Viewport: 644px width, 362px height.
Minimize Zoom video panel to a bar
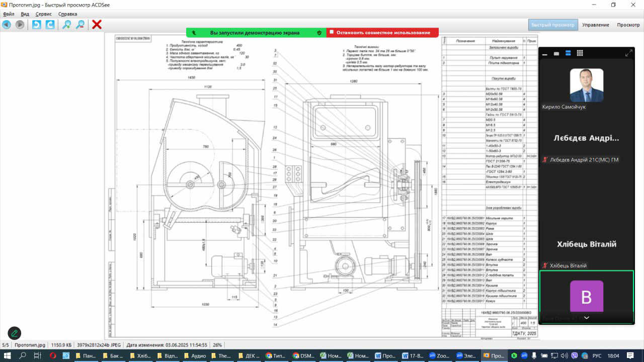point(545,53)
